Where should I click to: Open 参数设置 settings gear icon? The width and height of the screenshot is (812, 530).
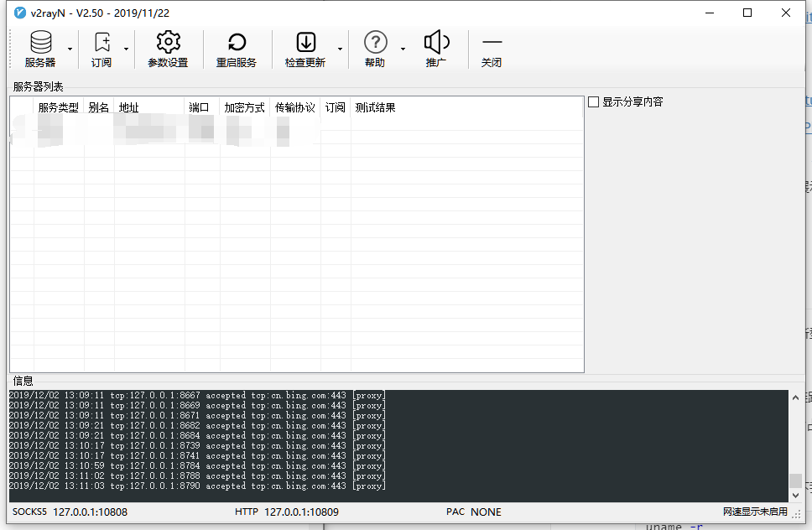(x=168, y=43)
